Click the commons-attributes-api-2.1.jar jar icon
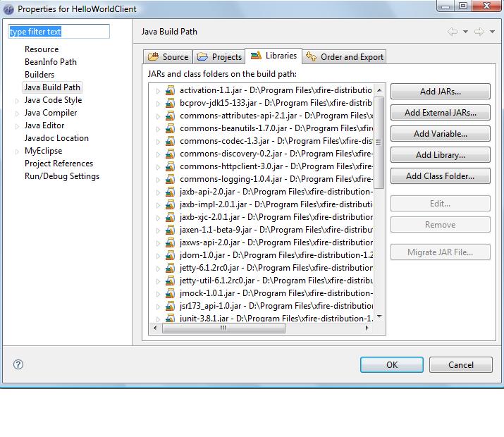This screenshot has height=437, width=504. pyautogui.click(x=170, y=116)
